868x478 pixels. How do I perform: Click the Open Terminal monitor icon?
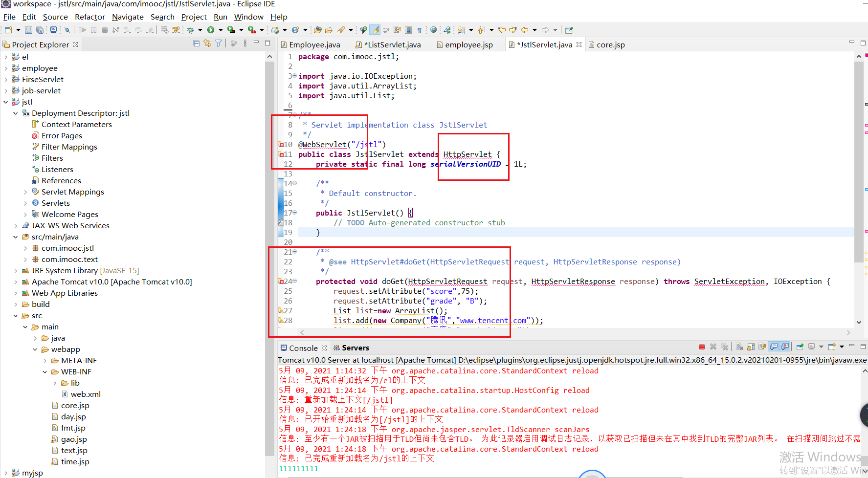click(53, 30)
